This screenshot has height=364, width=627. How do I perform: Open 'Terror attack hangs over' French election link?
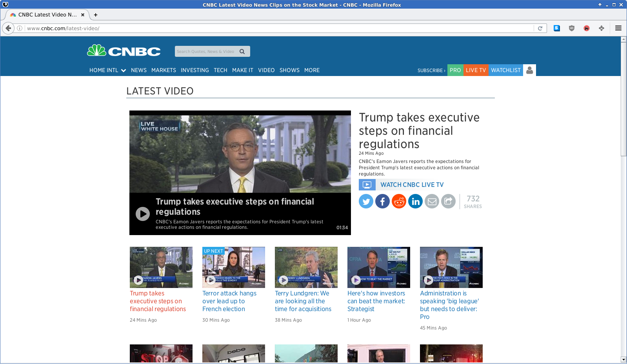coord(229,301)
